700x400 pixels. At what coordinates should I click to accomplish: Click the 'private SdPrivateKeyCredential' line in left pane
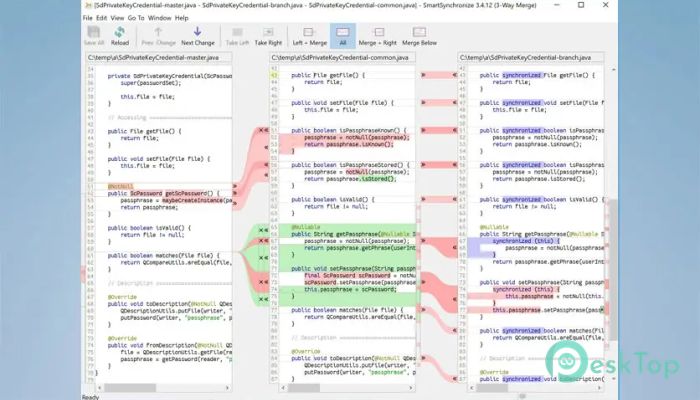point(169,76)
